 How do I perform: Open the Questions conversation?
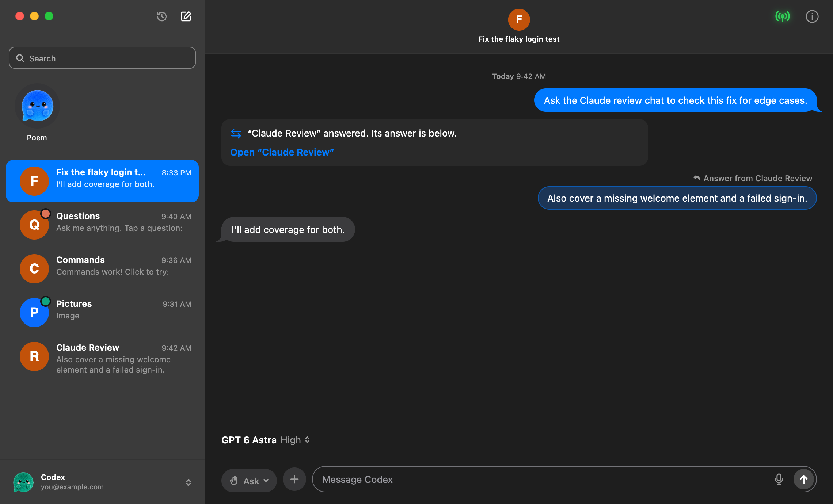click(102, 225)
